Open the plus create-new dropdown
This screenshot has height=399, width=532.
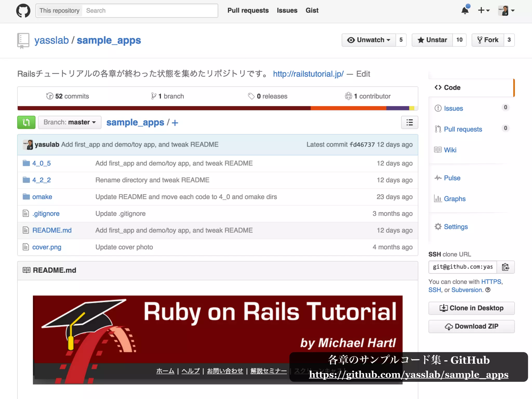(484, 10)
